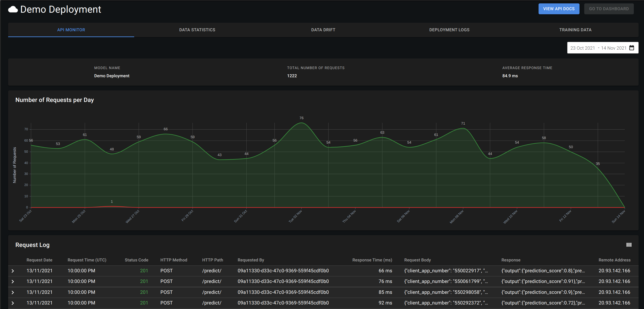Image resolution: width=644 pixels, height=309 pixels.
Task: Switch to the DATA STATISTICS tab
Action: tap(197, 30)
